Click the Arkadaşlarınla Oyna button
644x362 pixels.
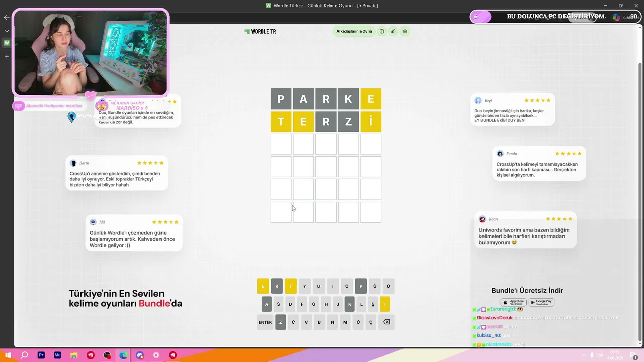click(x=354, y=31)
